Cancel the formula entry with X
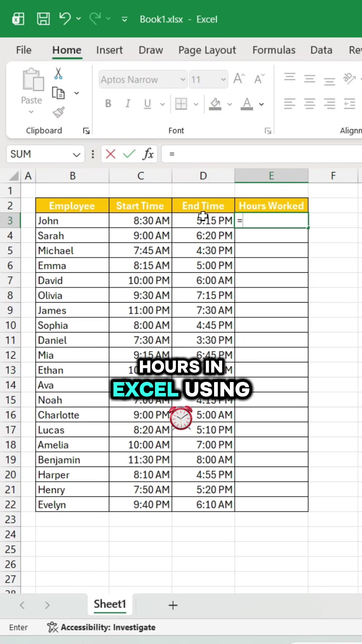 [111, 154]
